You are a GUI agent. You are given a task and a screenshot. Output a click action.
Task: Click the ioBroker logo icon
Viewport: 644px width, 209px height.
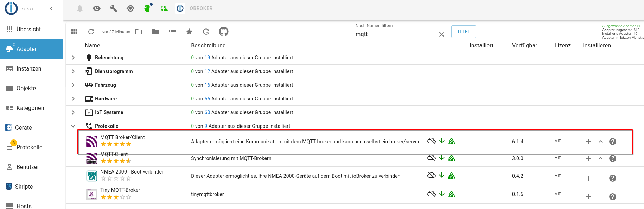(x=11, y=8)
